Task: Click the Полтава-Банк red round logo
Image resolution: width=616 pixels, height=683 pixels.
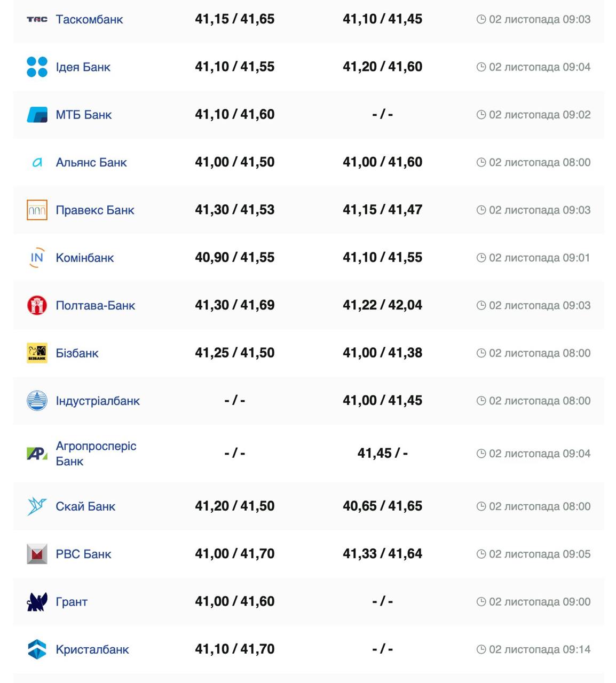Action: [x=37, y=305]
